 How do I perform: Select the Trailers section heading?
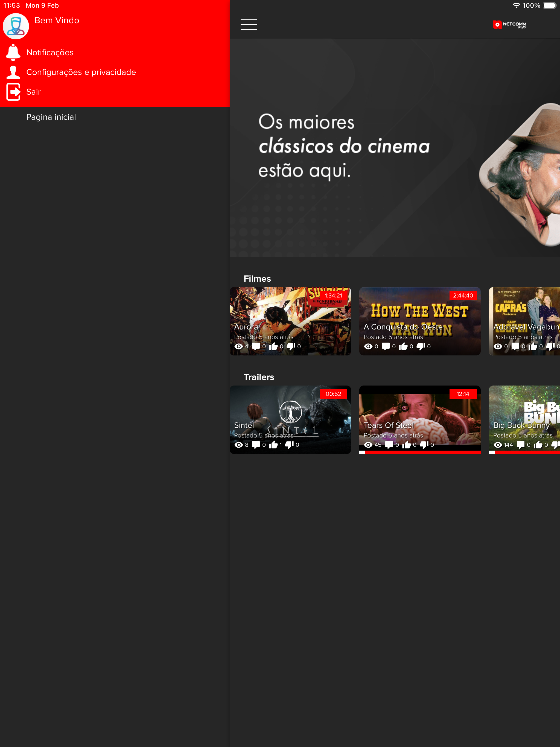[259, 377]
